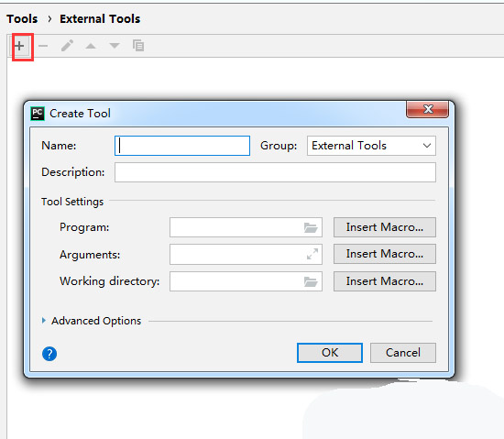Insert Macro for Working directory
The image size is (504, 439).
(385, 281)
